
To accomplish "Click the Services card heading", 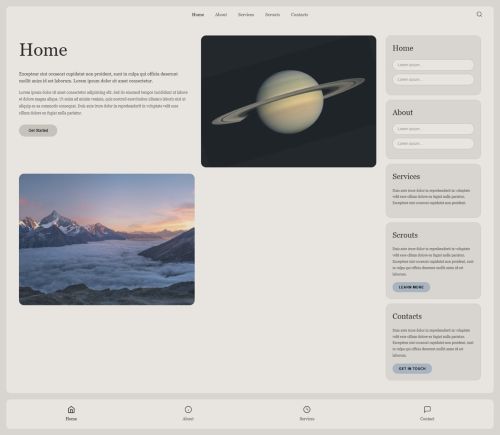I will coord(406,176).
